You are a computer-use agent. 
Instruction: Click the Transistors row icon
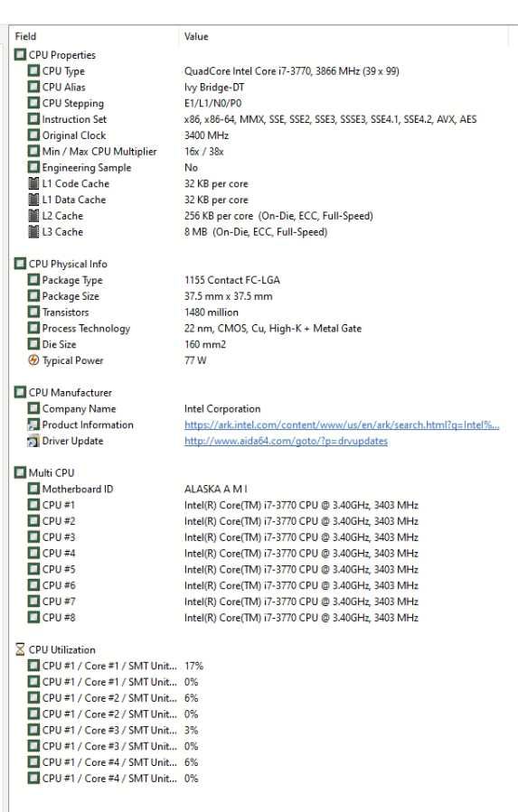click(33, 312)
